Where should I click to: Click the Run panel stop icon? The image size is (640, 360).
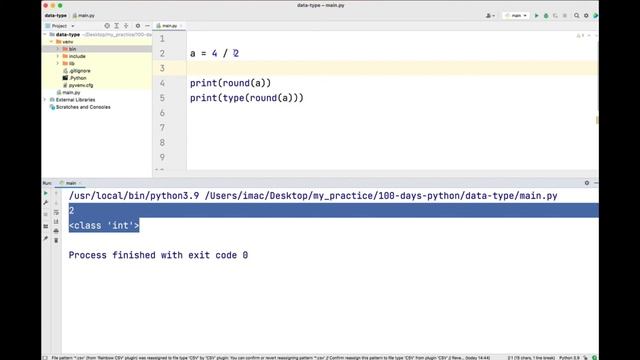[46, 214]
